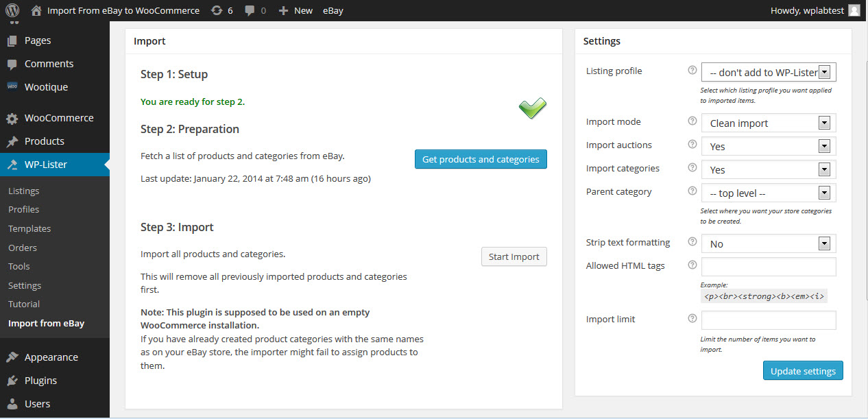The width and height of the screenshot is (868, 419).
Task: Open the eBay admin bar link
Action: tap(333, 10)
